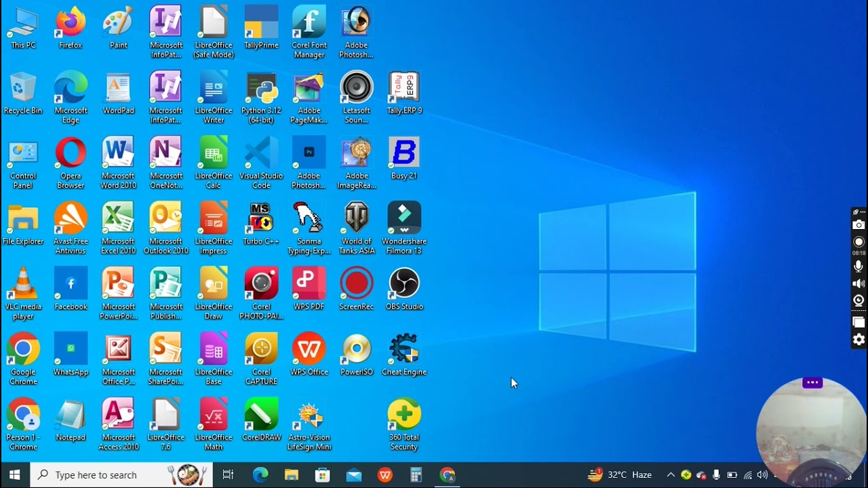Screen dimensions: 868x488
Task: Select the LibreOffice (Safe Mode) shortcut
Action: tap(214, 33)
